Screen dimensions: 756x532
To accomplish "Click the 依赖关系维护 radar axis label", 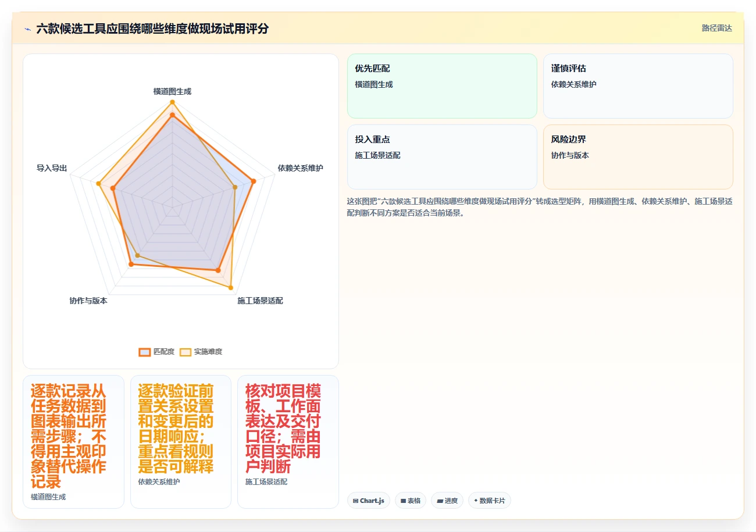I will click(301, 168).
